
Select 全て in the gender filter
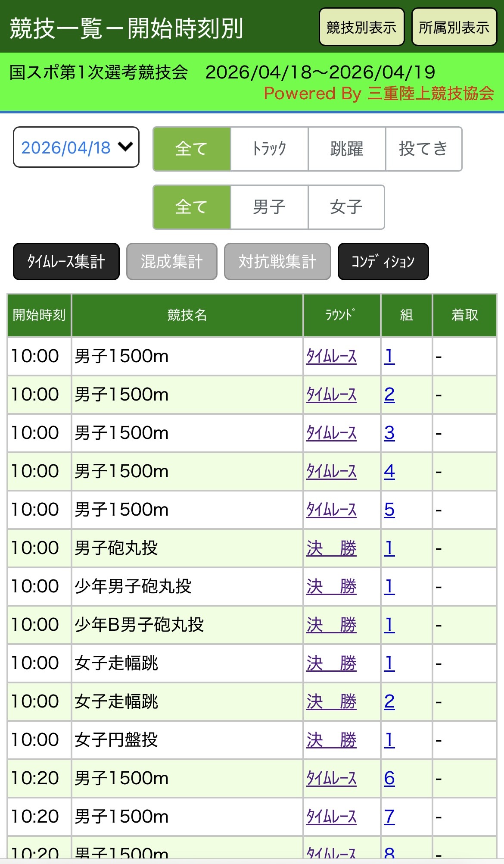click(x=192, y=207)
